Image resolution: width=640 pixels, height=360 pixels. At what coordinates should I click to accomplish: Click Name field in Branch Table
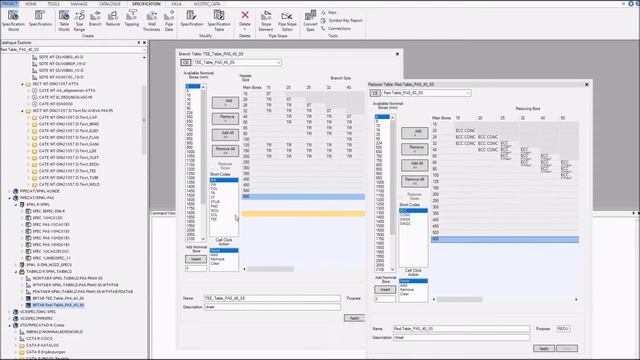coord(272,298)
